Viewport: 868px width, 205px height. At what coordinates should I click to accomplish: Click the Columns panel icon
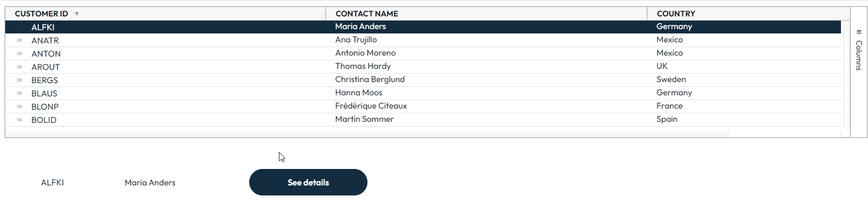(x=859, y=32)
